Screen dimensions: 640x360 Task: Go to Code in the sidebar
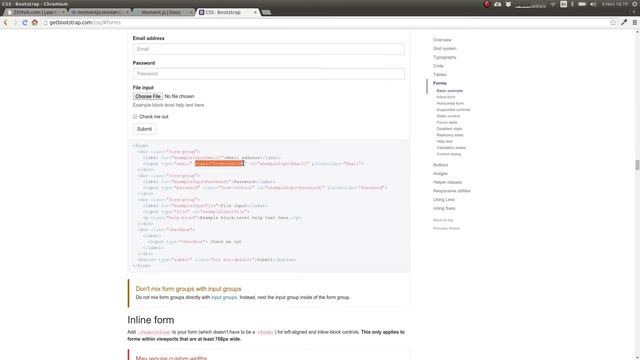pyautogui.click(x=438, y=66)
